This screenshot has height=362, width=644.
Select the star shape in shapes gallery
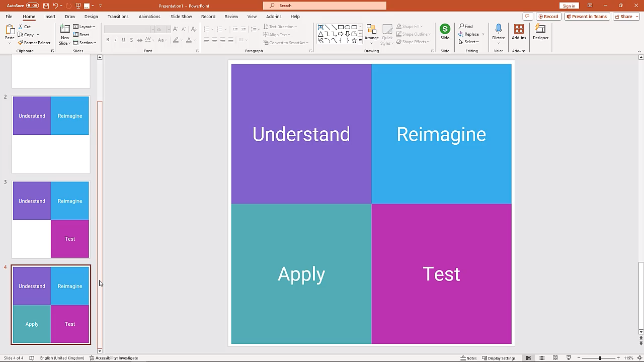click(354, 41)
